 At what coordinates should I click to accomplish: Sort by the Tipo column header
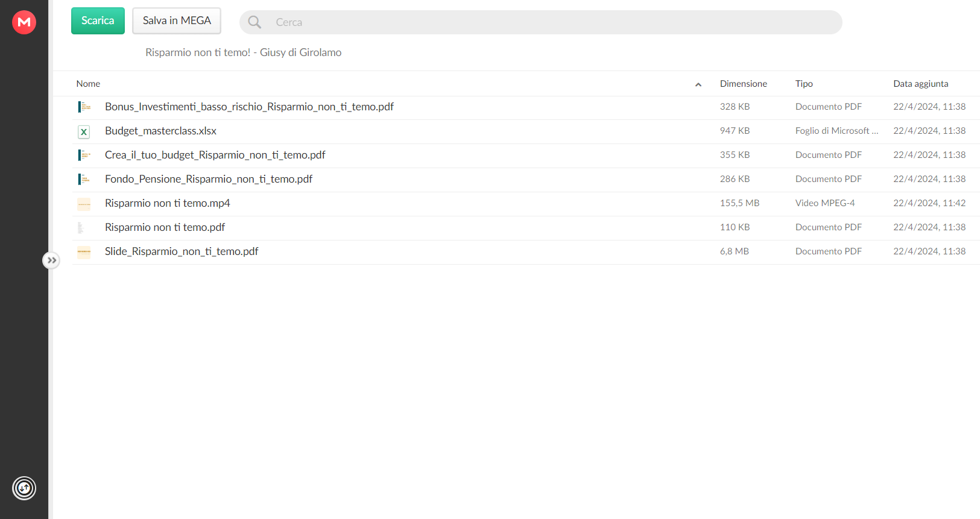point(804,84)
